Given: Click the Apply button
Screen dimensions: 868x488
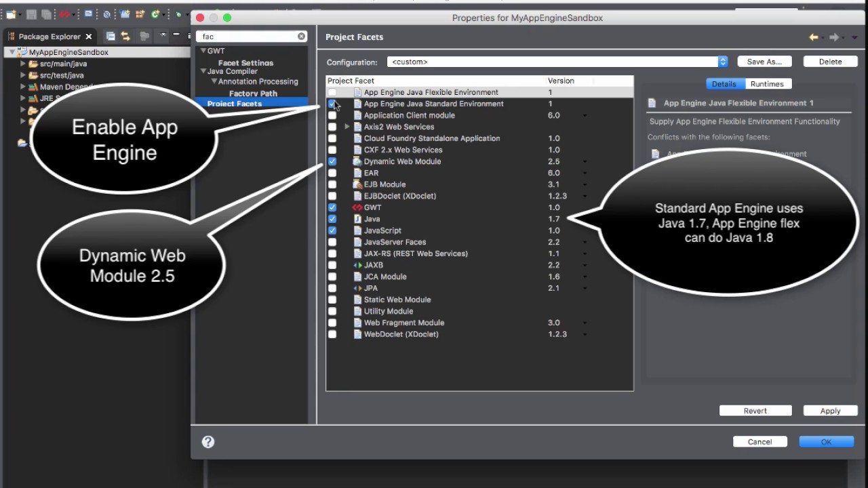Looking at the screenshot, I should (830, 411).
